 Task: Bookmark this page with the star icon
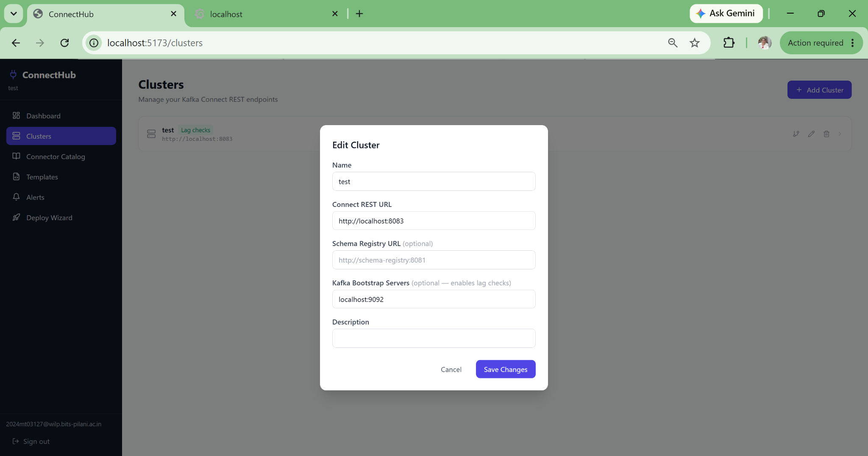coord(695,43)
